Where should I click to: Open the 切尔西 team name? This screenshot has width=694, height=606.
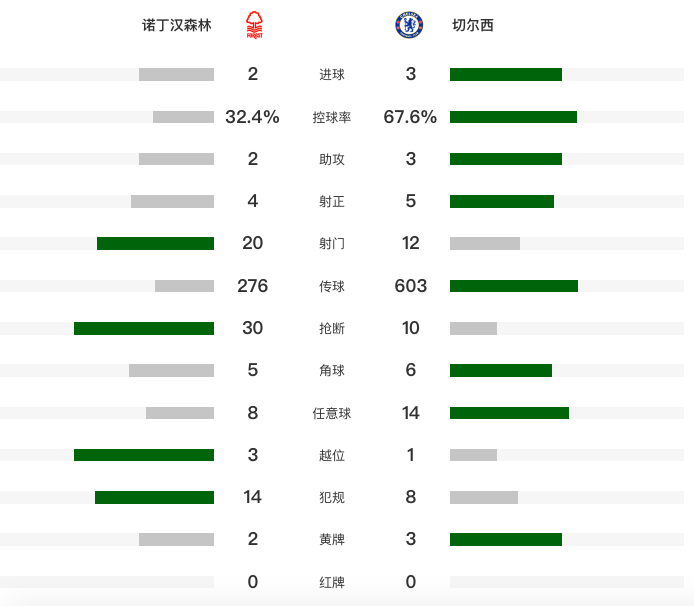[x=473, y=25]
